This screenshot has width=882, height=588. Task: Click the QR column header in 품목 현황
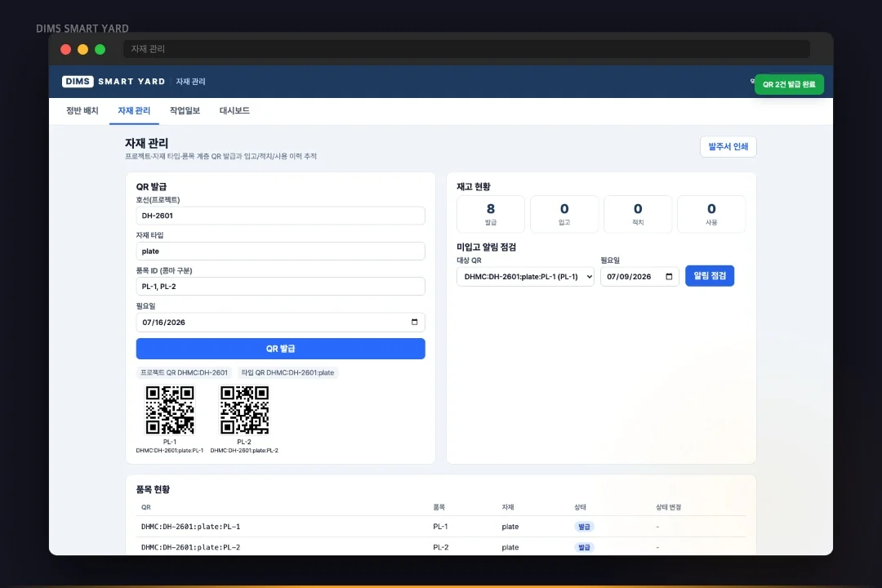click(x=145, y=507)
